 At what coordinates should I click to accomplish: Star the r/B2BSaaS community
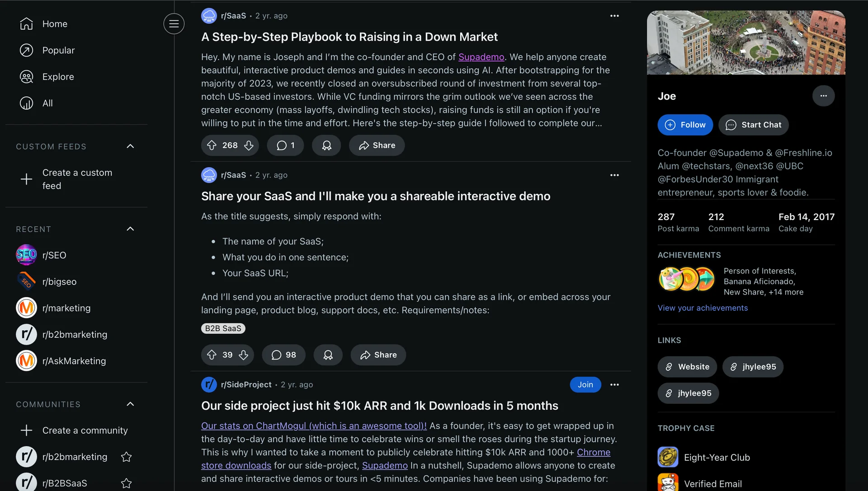pos(126,482)
